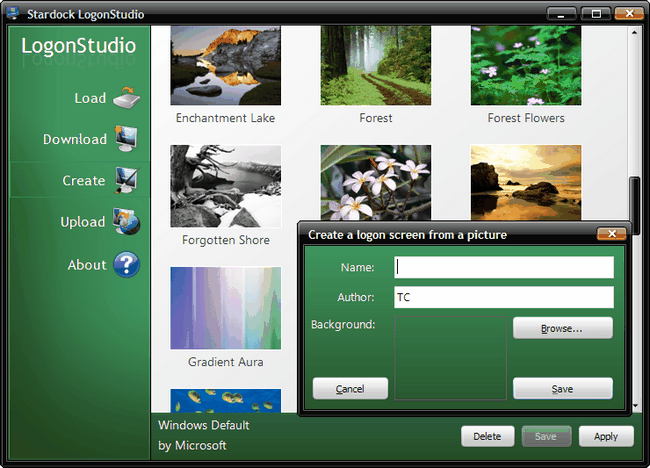Click Save in the create dialog
This screenshot has height=468, width=650.
click(563, 388)
